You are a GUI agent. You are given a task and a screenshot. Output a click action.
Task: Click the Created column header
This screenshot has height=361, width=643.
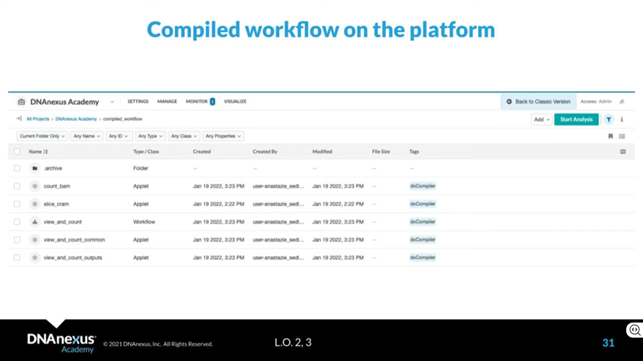[201, 152]
